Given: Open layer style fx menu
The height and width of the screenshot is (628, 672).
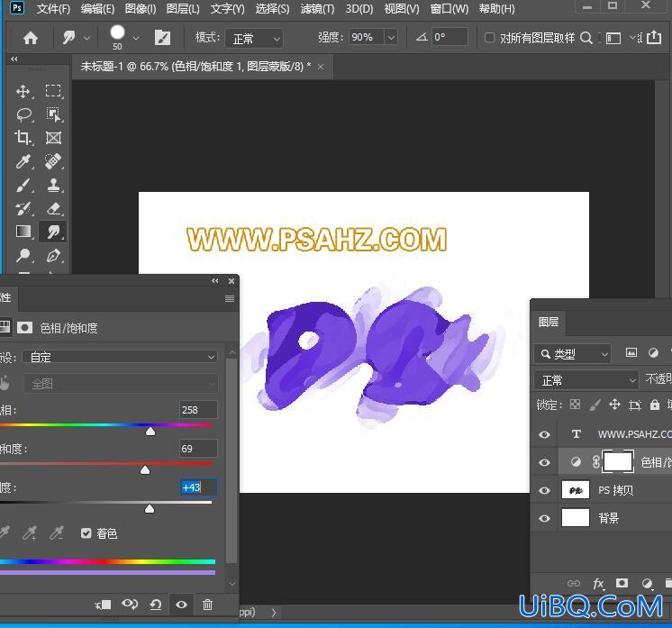Looking at the screenshot, I should (x=598, y=584).
